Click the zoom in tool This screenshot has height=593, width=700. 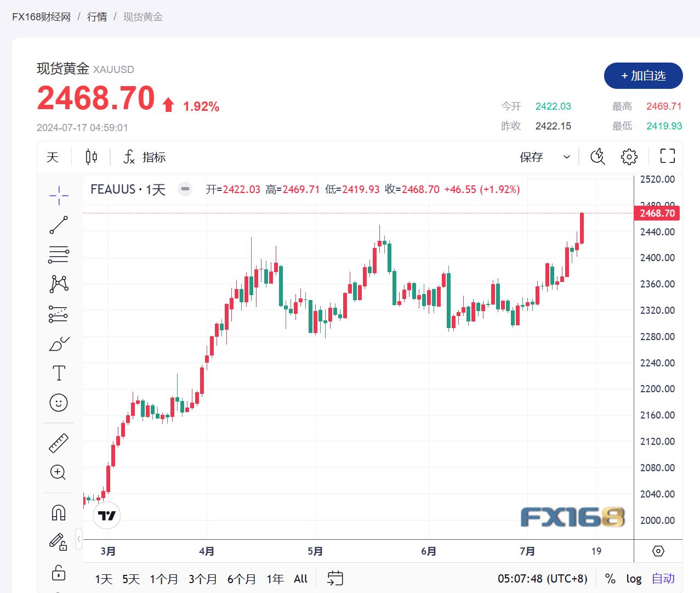(58, 472)
